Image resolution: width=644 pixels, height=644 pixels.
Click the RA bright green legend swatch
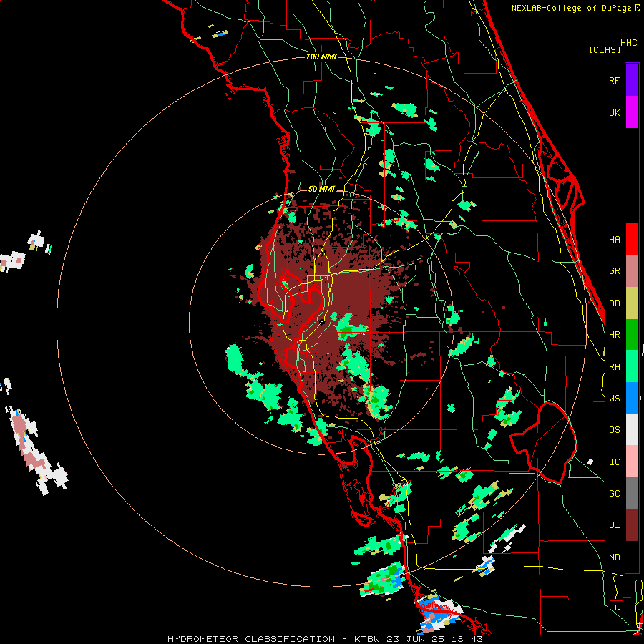[632, 366]
